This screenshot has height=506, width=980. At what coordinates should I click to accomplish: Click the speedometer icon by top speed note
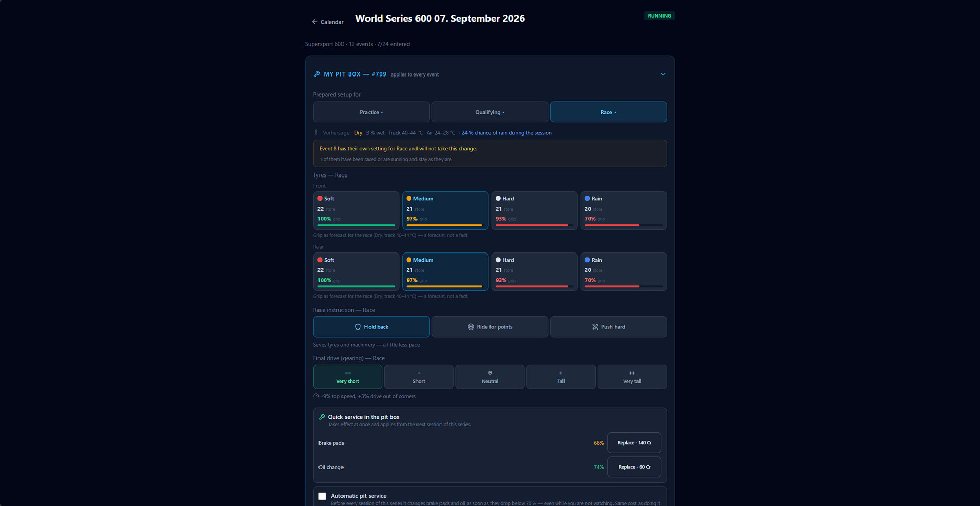316,396
